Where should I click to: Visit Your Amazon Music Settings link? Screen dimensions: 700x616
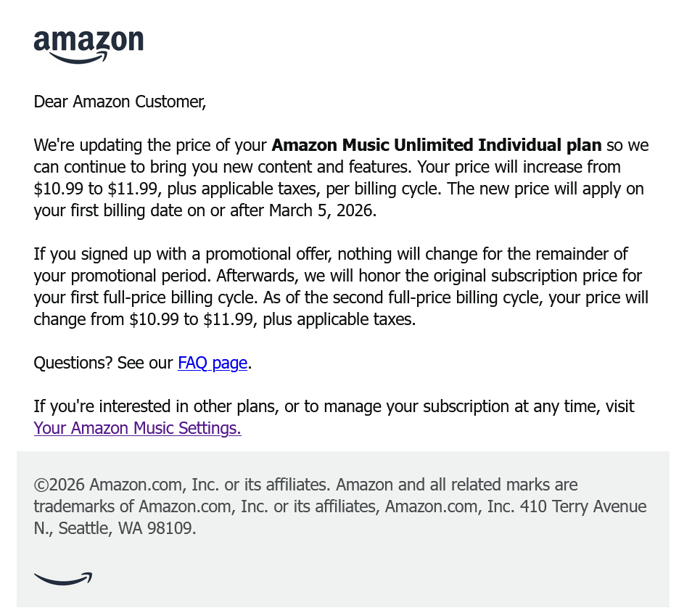(137, 428)
